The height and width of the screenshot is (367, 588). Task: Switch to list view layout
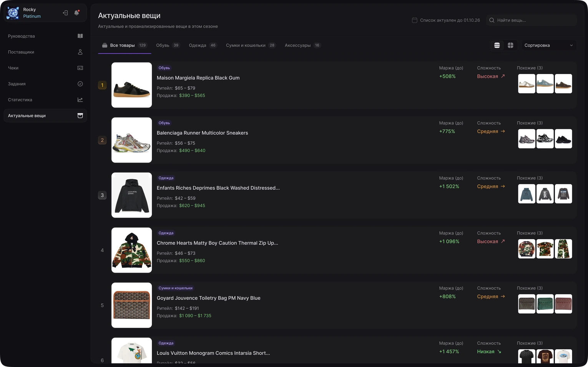point(497,45)
